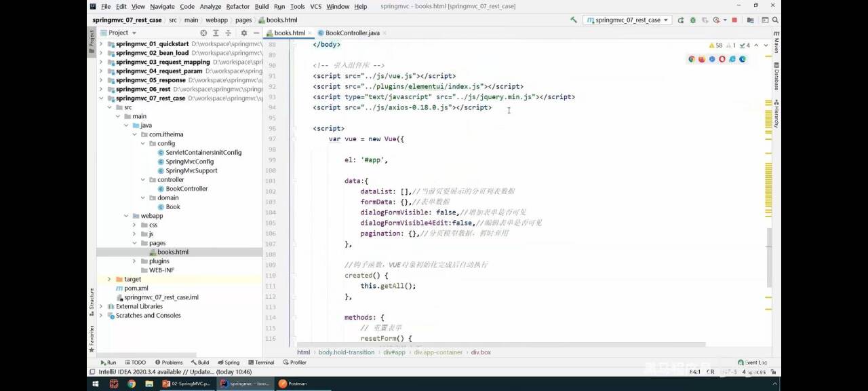Collapse the com.itheima package node

(x=134, y=134)
